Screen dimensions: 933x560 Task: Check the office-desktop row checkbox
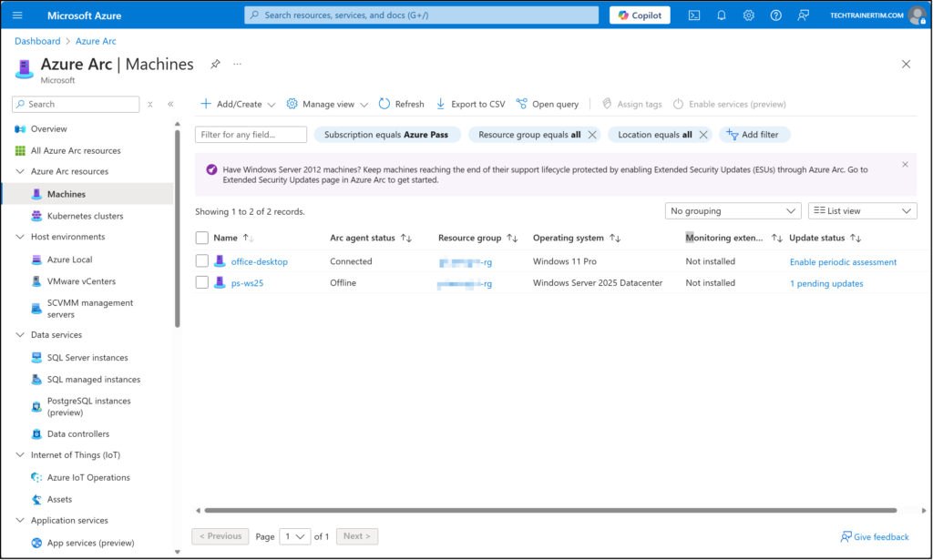201,261
